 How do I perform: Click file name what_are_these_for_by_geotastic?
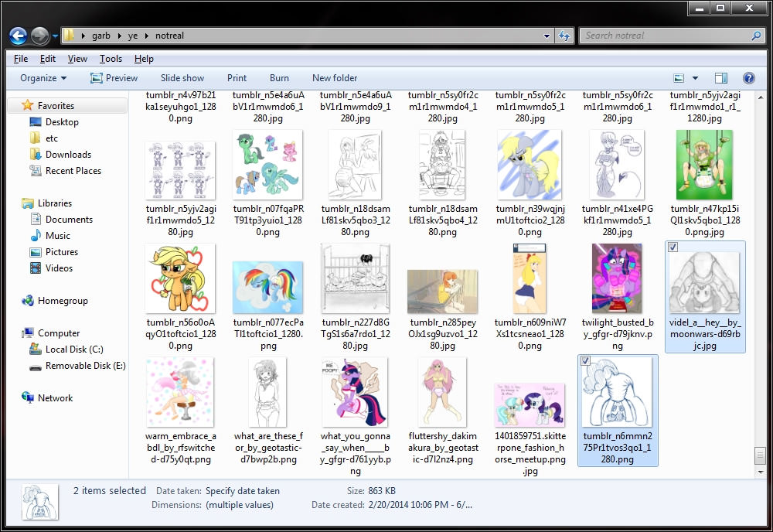(268, 448)
